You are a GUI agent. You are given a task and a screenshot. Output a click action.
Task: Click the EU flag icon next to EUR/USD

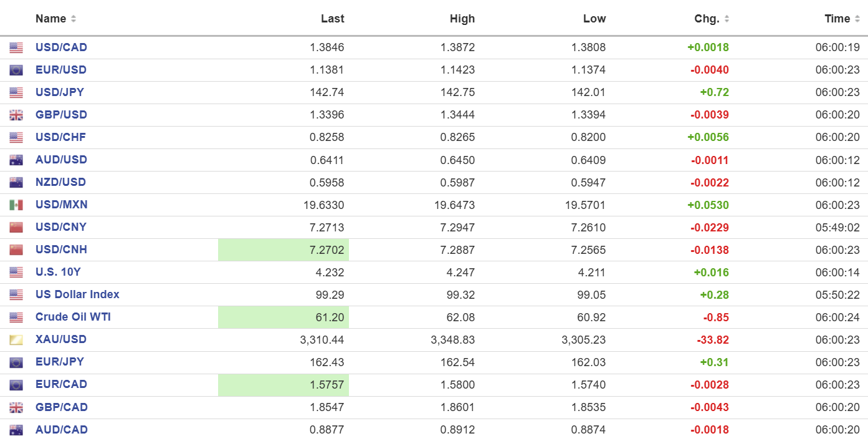click(x=16, y=70)
